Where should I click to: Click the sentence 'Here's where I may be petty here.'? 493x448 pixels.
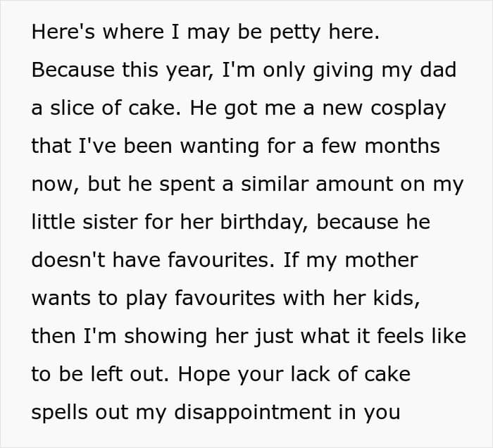pos(206,32)
